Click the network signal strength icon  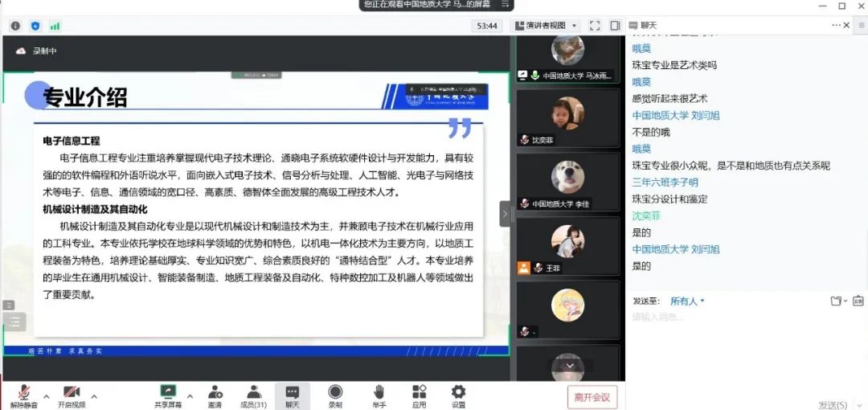[55, 26]
